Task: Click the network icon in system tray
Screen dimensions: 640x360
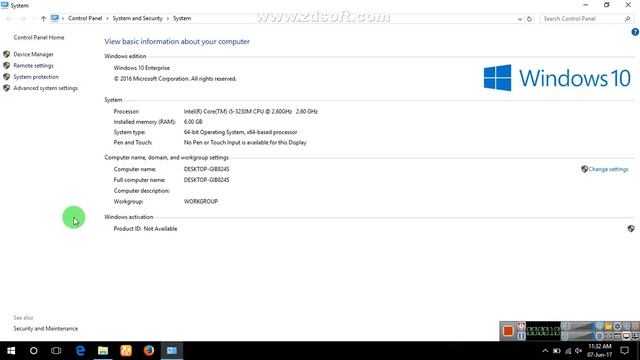Action: pos(568,351)
